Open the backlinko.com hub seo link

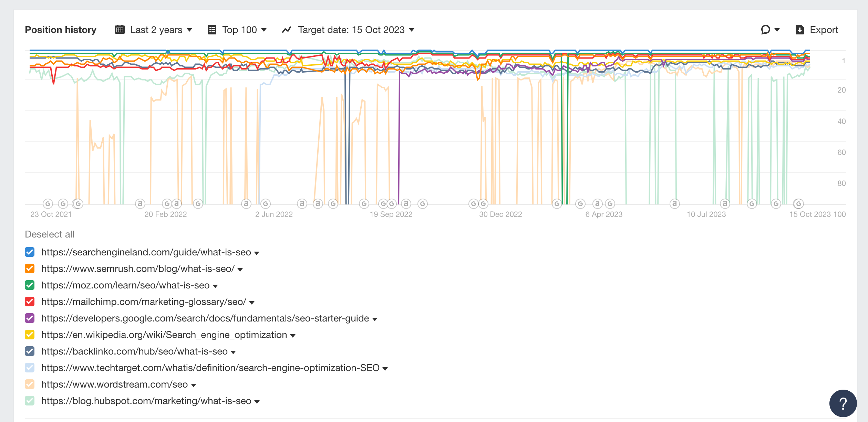pos(134,351)
